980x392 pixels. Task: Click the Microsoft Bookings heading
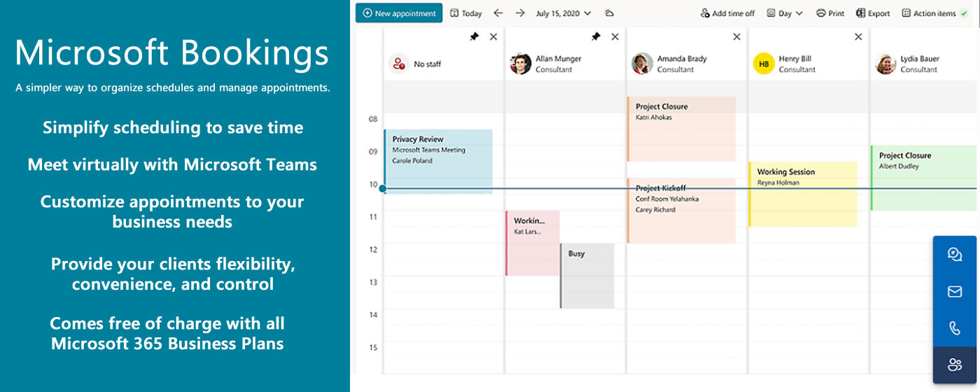pyautogui.click(x=171, y=54)
